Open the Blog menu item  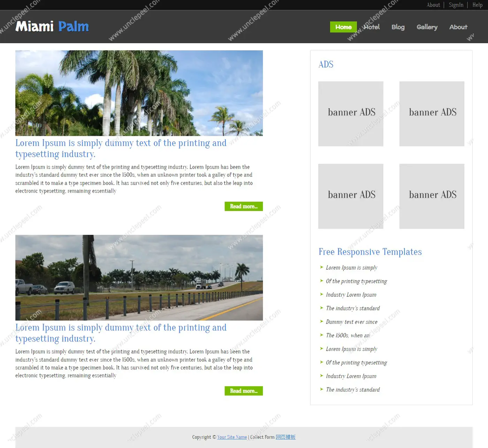[x=398, y=27]
